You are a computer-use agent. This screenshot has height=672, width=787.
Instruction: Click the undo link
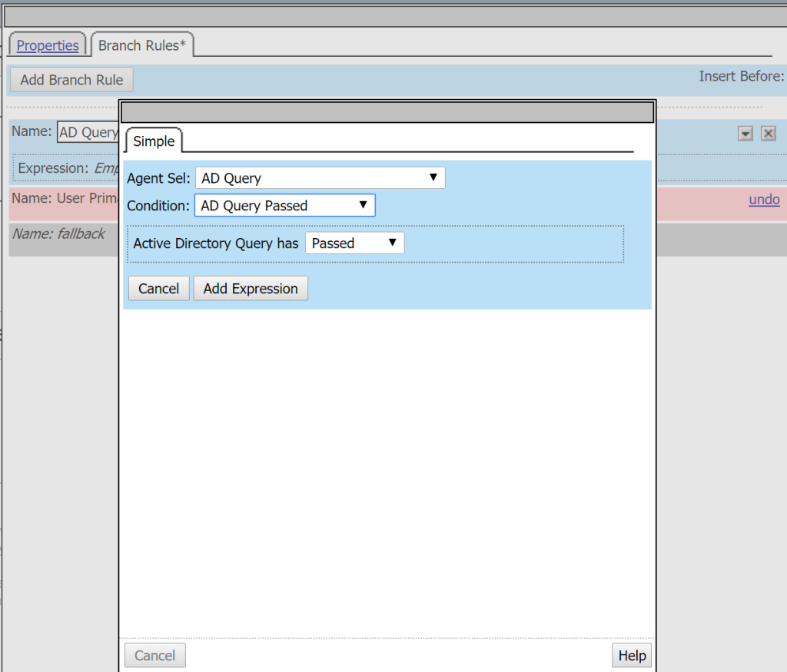pos(764,200)
